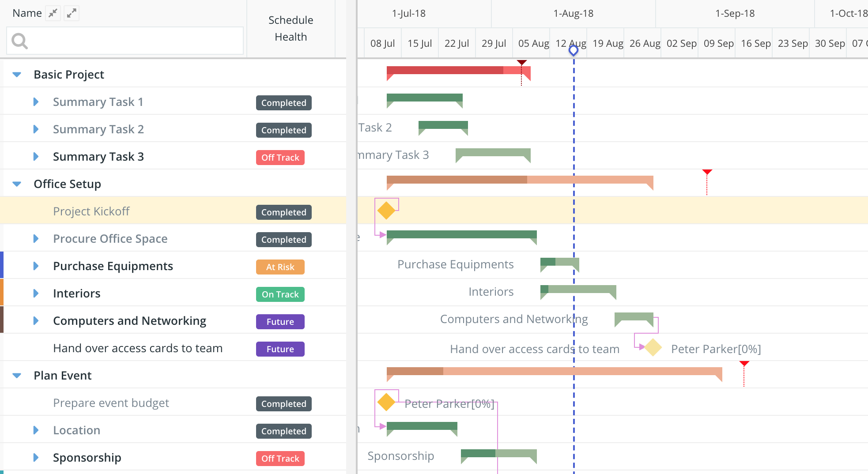Click the collapse all tasks icon
Screen dimensions: 868x474
click(x=53, y=13)
